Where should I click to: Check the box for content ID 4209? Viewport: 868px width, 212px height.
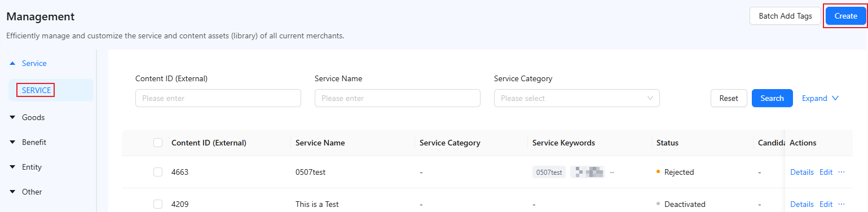coord(158,204)
